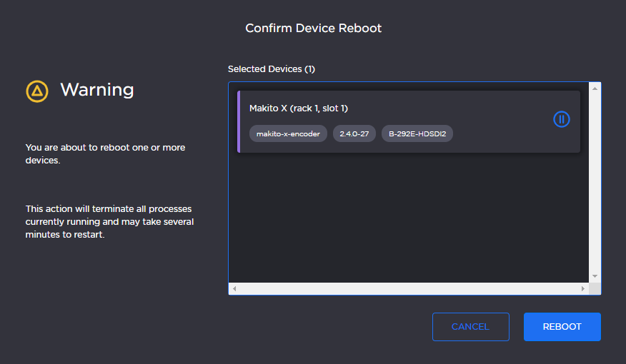Select the Makito X (rack 1, slot 1) title

coord(298,108)
